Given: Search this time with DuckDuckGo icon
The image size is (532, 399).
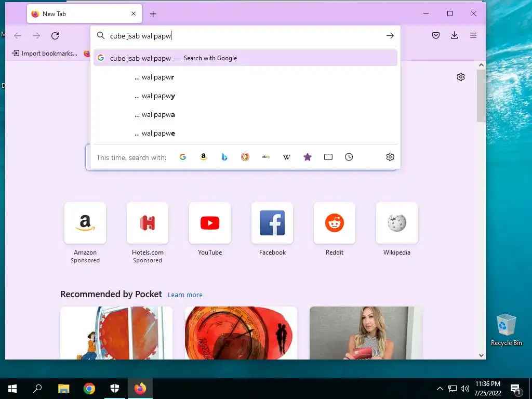Looking at the screenshot, I should (245, 157).
